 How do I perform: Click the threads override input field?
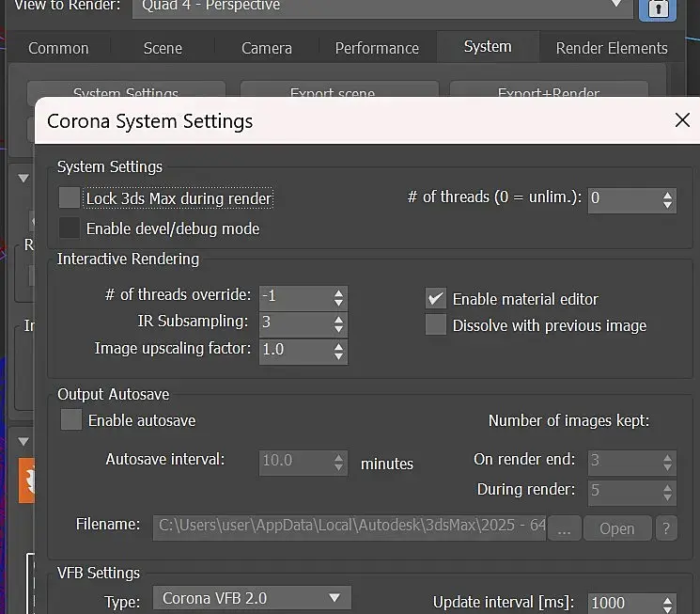pos(293,296)
